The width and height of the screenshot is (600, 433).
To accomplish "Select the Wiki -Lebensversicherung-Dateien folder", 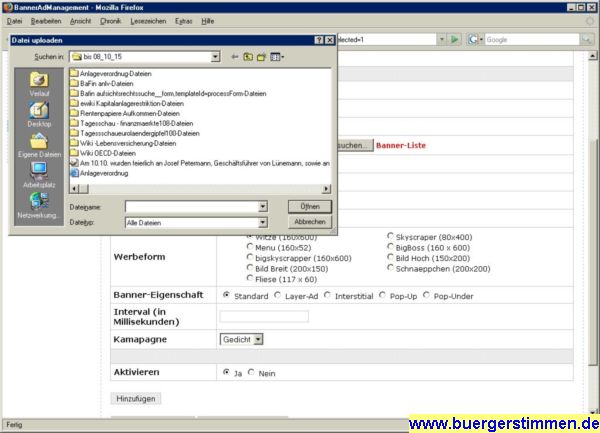I will [123, 143].
